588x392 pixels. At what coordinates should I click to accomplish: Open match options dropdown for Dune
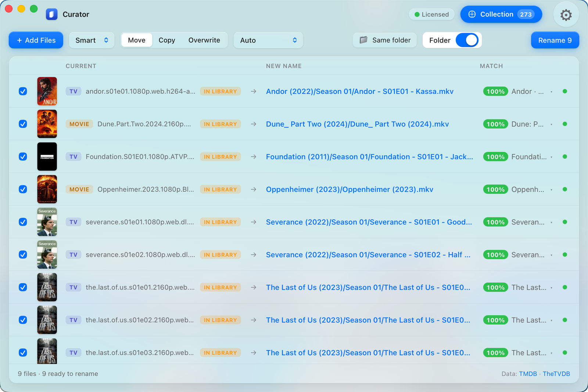point(551,125)
